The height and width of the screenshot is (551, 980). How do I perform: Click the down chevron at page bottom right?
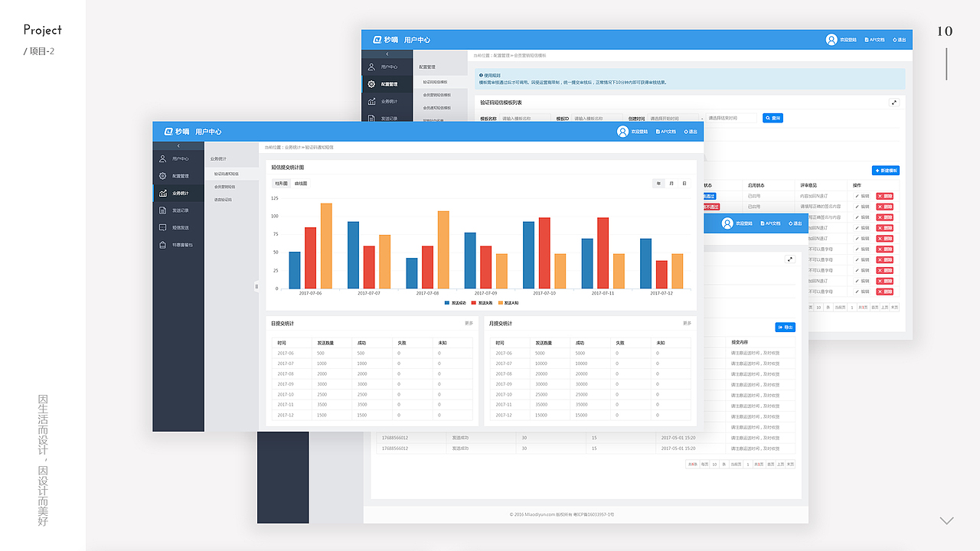coord(947,520)
